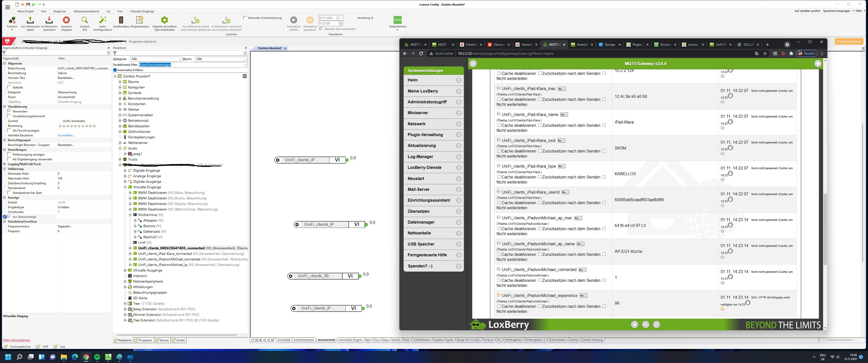Viewport: 868px width, 363px height.
Task: Click the Trennen disconnect icon
Action: tap(12, 20)
